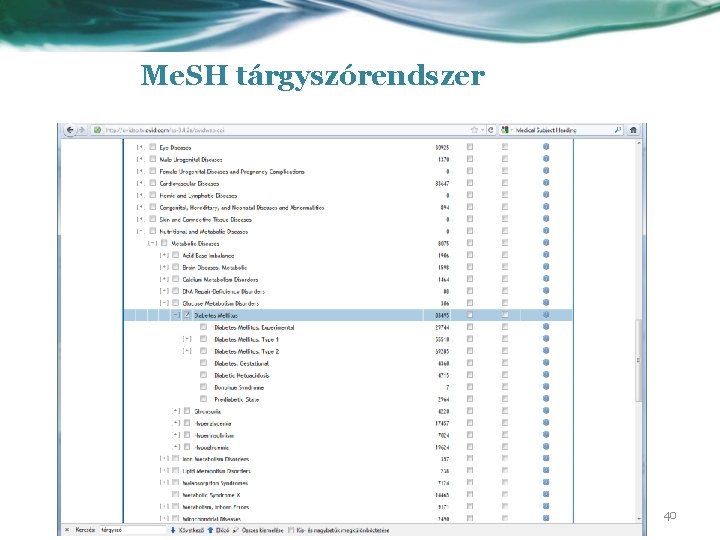The height and width of the screenshot is (540, 720).
Task: Click the browser forward arrow
Action: click(x=82, y=130)
